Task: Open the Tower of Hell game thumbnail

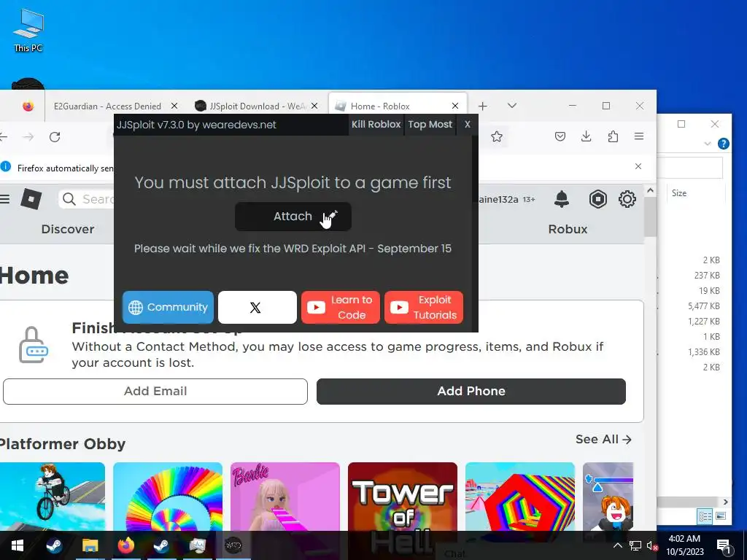Action: [x=403, y=496]
